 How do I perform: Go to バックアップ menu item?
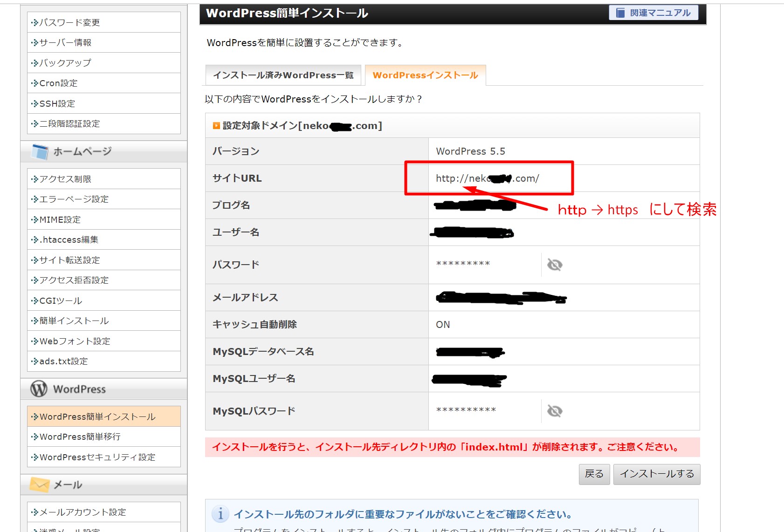(x=104, y=63)
